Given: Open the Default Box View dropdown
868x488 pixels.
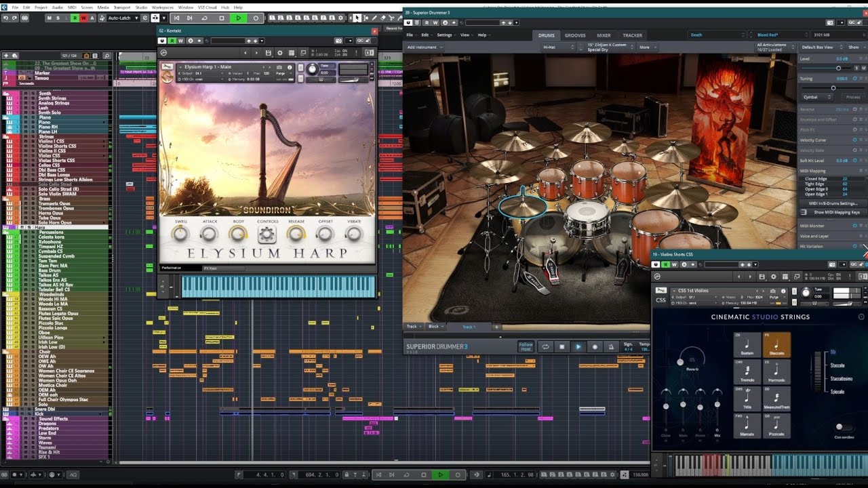Looking at the screenshot, I should 821,47.
